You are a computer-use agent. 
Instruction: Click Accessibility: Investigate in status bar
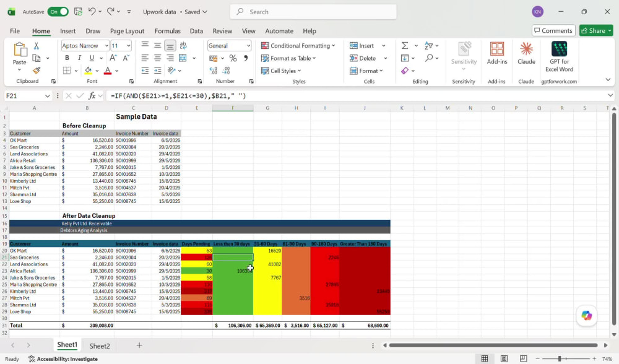click(63, 359)
